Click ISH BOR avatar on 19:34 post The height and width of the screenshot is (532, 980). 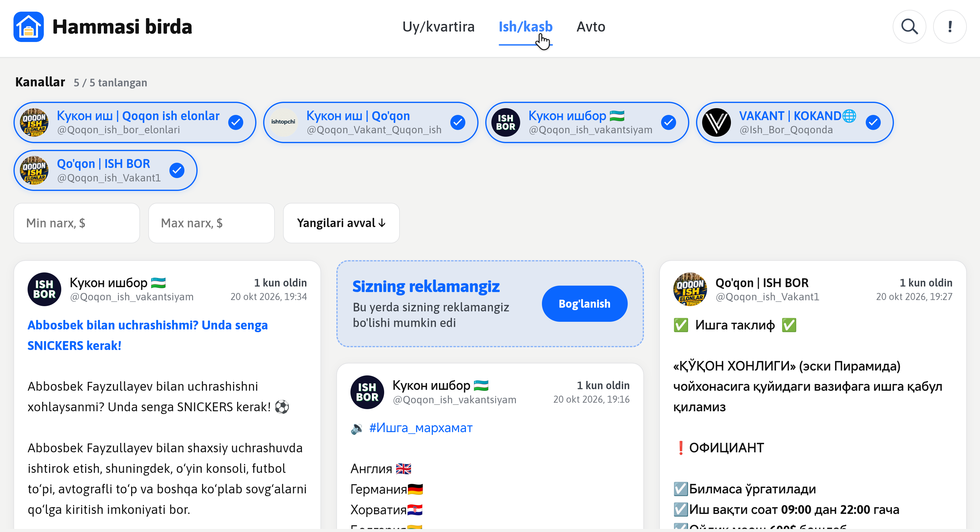(44, 289)
